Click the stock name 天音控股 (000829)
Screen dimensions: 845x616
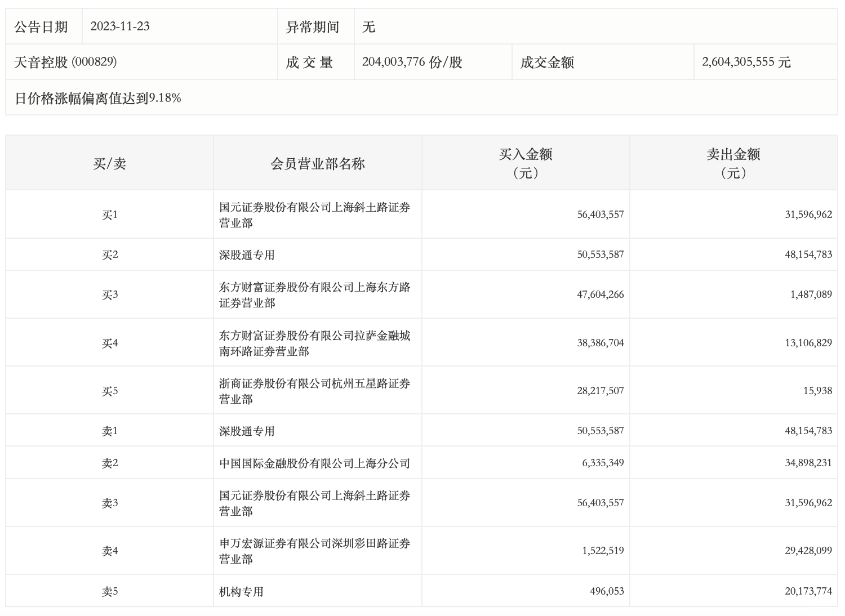65,62
